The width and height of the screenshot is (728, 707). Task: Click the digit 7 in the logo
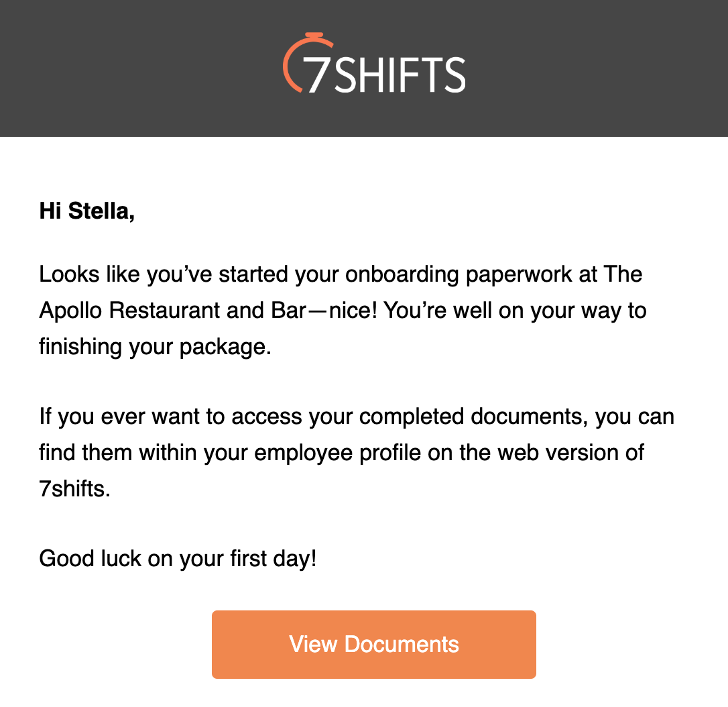pyautogui.click(x=316, y=74)
